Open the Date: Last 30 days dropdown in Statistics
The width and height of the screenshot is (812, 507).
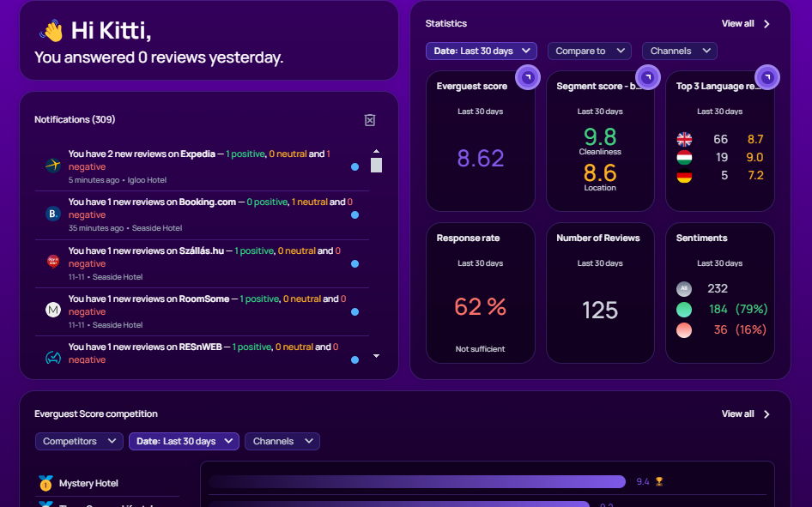click(x=481, y=51)
